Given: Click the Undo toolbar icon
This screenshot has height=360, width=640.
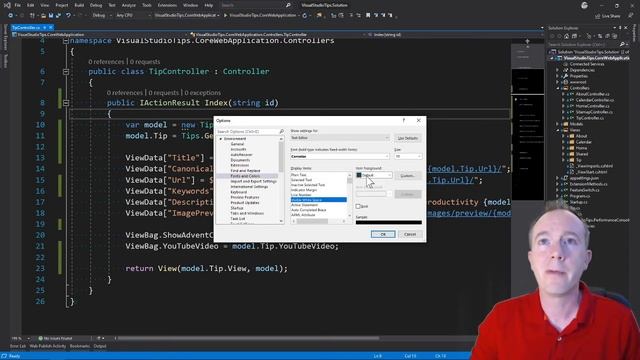Looking at the screenshot, I should (x=68, y=16).
